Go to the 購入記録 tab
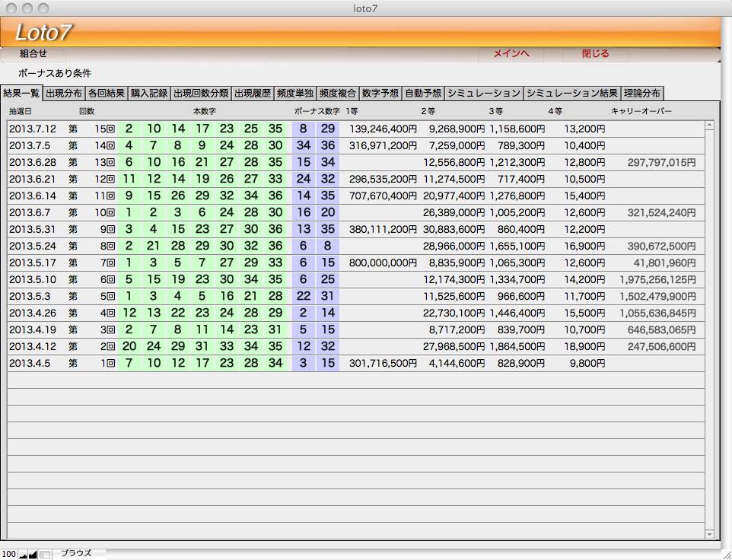The width and height of the screenshot is (732, 560). coord(149,94)
